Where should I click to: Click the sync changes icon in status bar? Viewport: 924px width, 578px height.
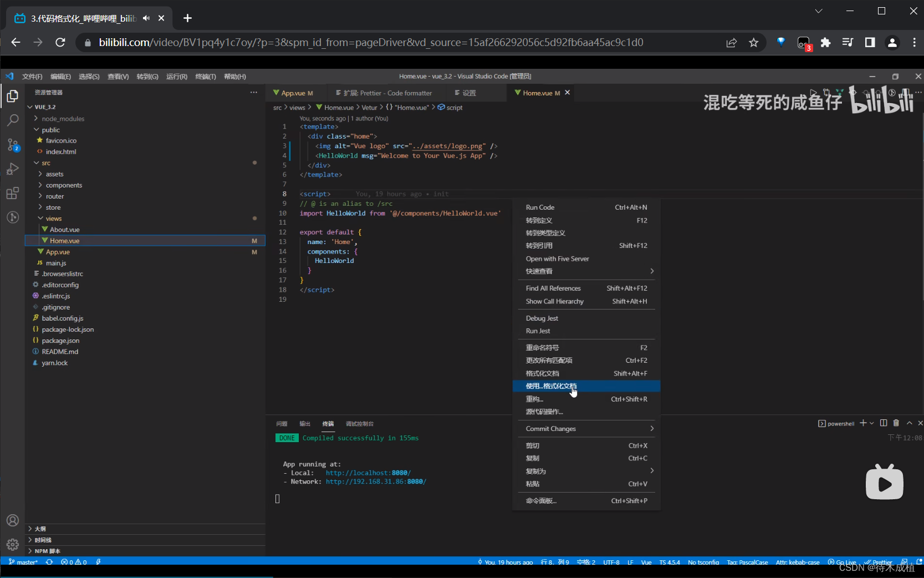49,562
